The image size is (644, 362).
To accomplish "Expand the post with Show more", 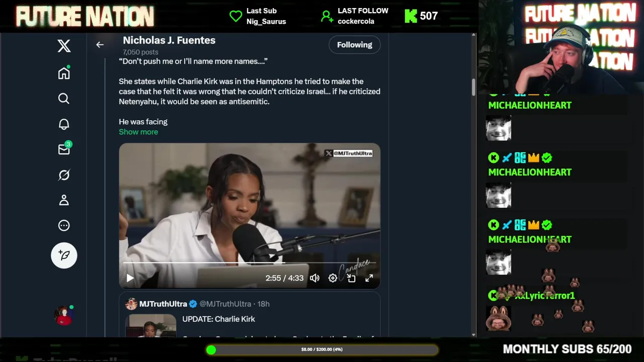I will 138,132.
